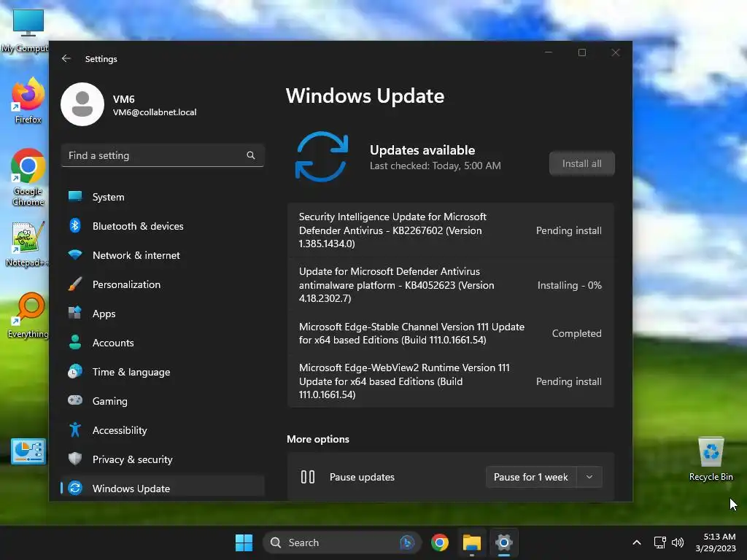Click VM6@collabnet.local account email

click(155, 112)
